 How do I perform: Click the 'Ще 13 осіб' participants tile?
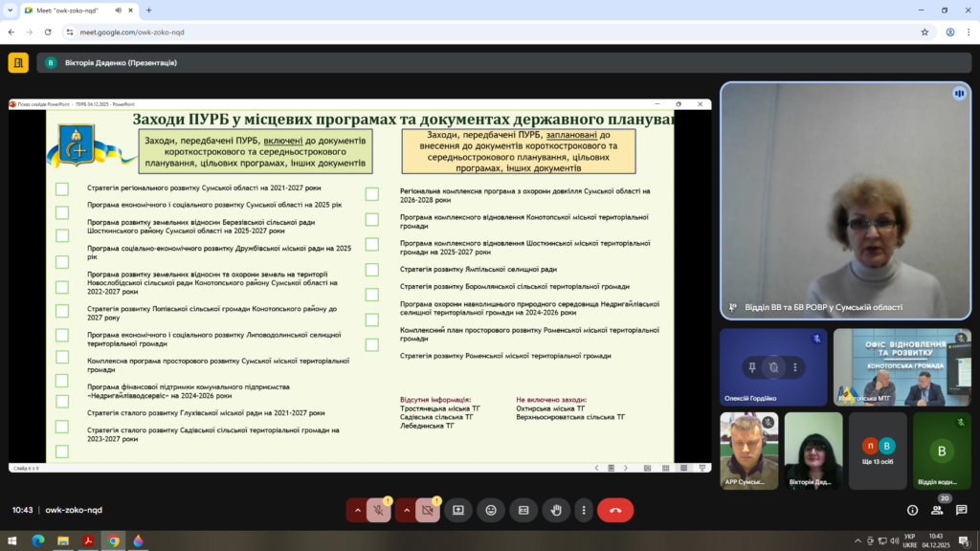pyautogui.click(x=878, y=450)
